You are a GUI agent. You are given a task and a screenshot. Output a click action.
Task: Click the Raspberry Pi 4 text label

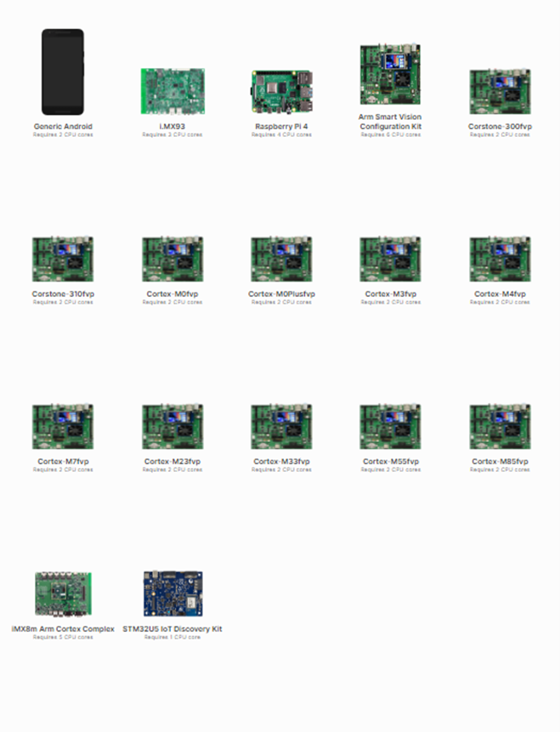pyautogui.click(x=281, y=127)
